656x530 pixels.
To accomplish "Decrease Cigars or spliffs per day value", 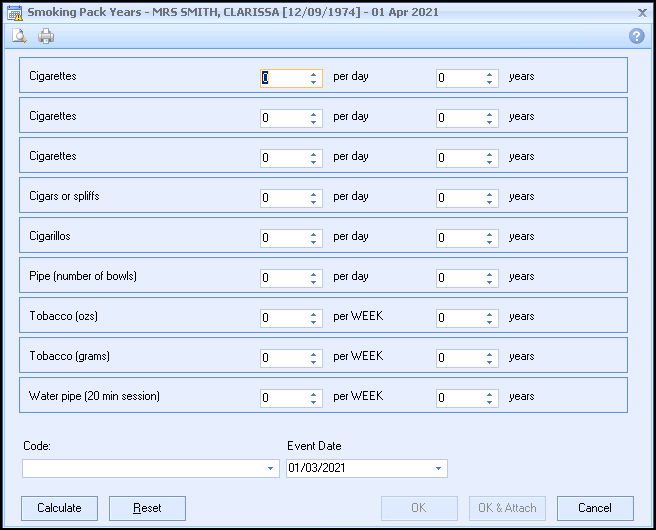I will (x=314, y=202).
